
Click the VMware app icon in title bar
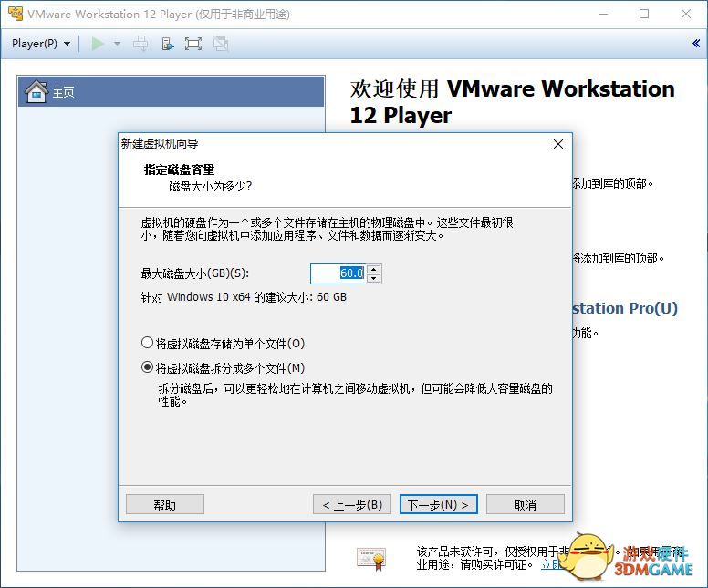pos(16,14)
